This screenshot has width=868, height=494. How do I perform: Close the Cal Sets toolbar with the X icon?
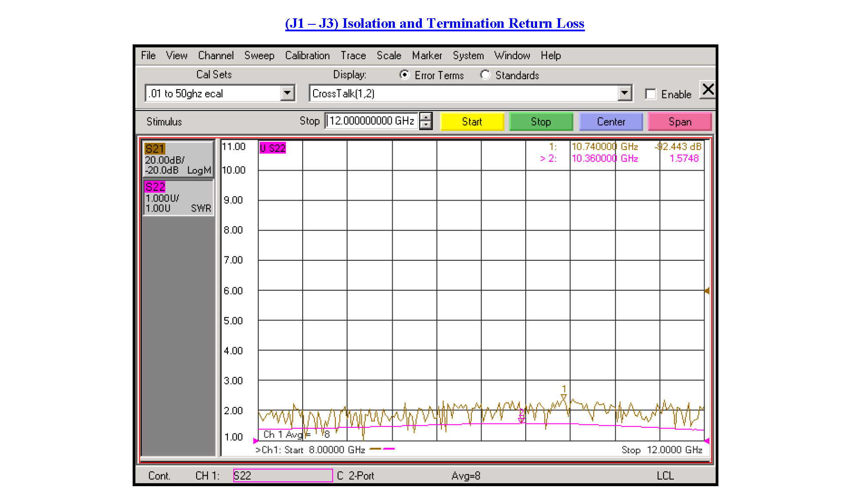coord(708,90)
